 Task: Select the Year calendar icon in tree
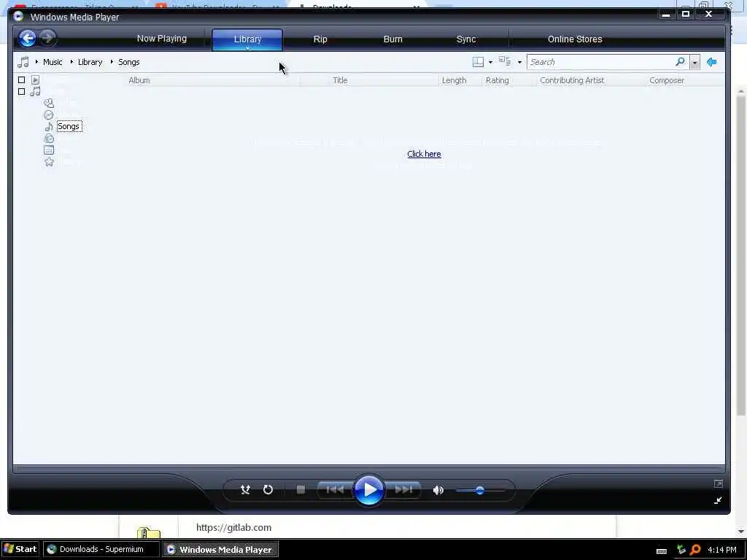pyautogui.click(x=49, y=150)
